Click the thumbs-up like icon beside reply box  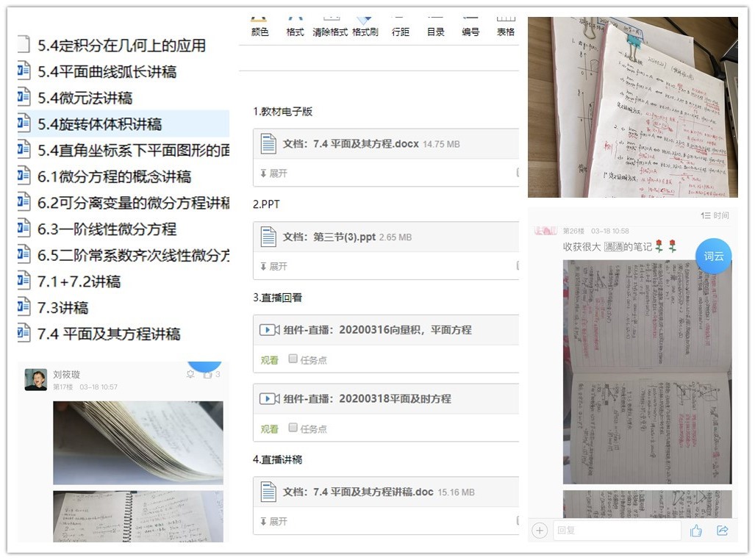[x=695, y=531]
